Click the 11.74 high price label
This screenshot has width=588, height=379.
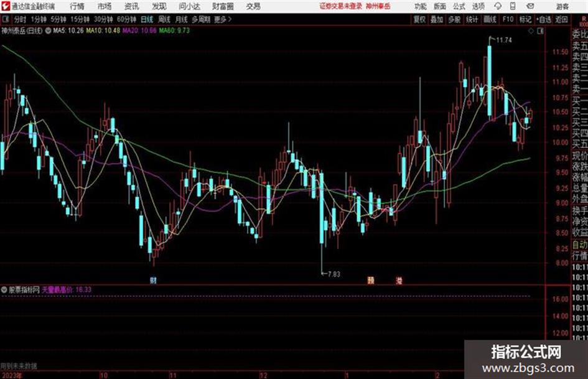coord(503,40)
